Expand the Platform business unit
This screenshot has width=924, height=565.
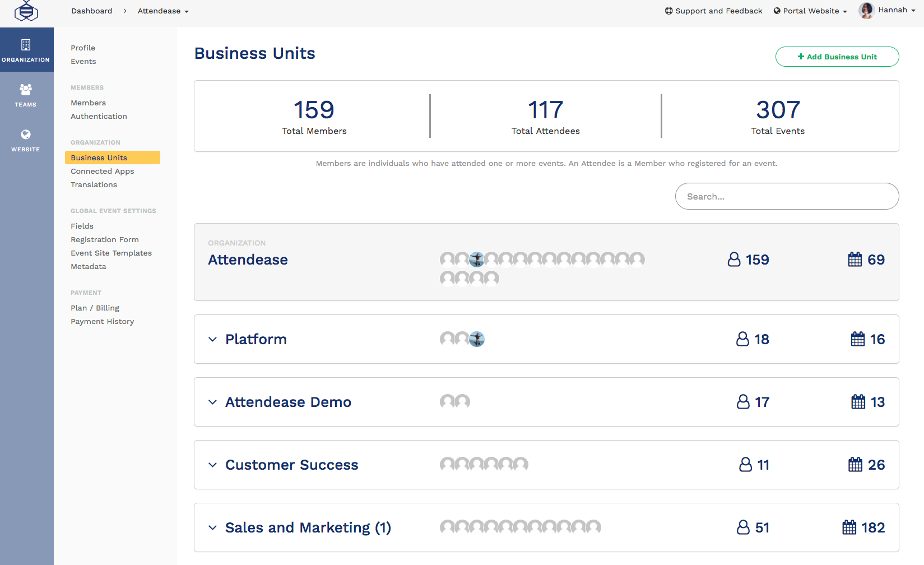pos(212,339)
